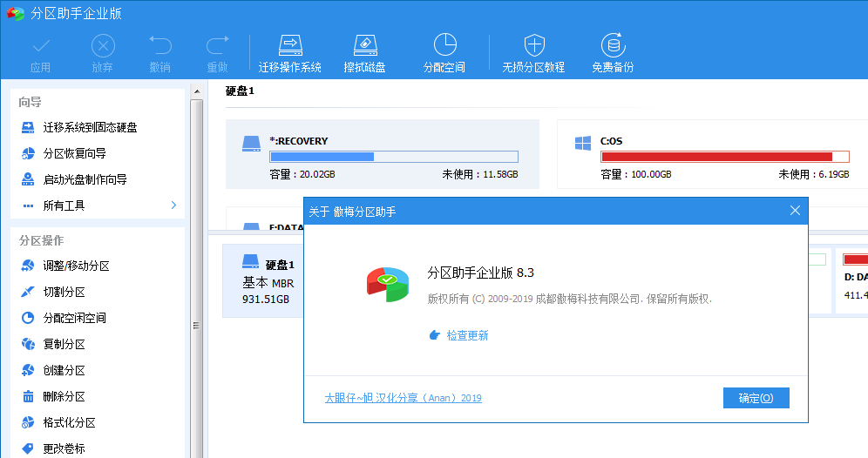Screen dimensions: 868x458
Task: Confirm the About dialog with 确定(O)
Action: click(756, 398)
